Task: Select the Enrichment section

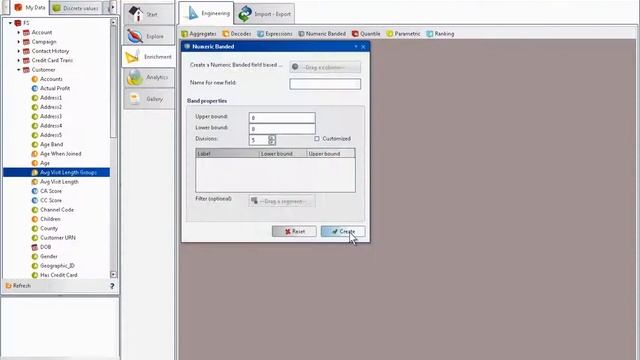Action: click(149, 57)
